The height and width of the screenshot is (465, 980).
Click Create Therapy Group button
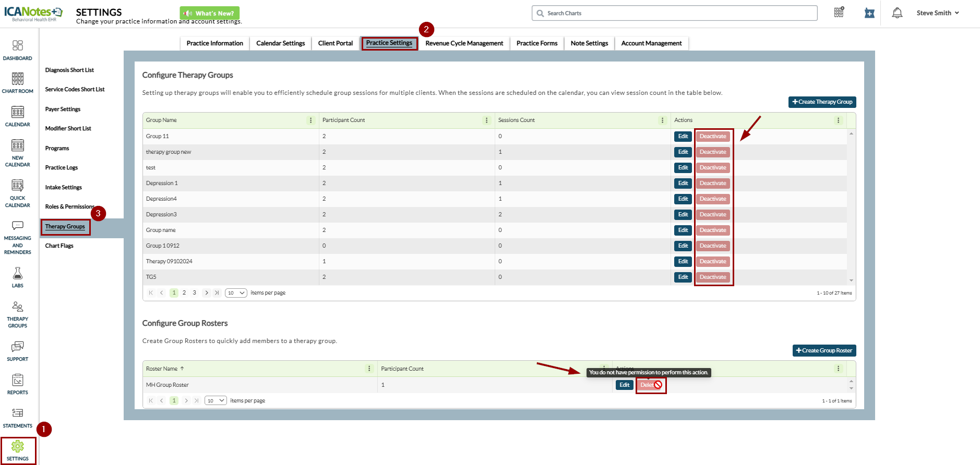(822, 102)
